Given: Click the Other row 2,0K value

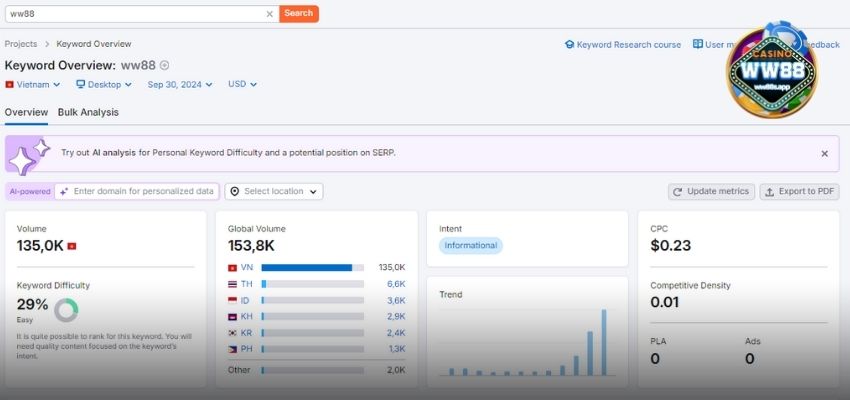Looking at the screenshot, I should [396, 370].
